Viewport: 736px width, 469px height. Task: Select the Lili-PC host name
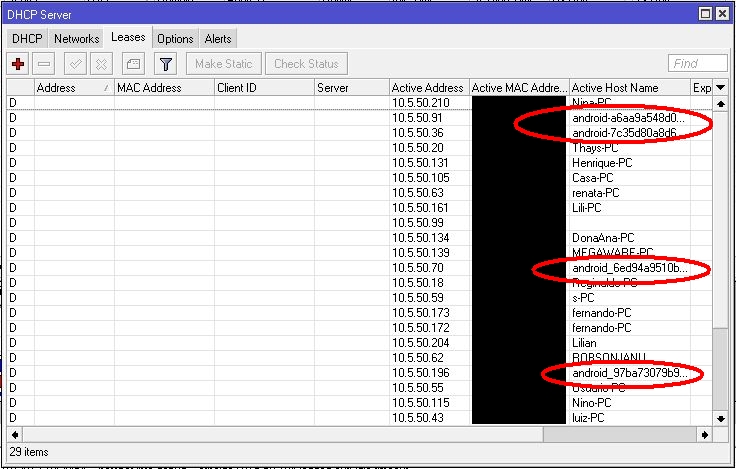[586, 208]
